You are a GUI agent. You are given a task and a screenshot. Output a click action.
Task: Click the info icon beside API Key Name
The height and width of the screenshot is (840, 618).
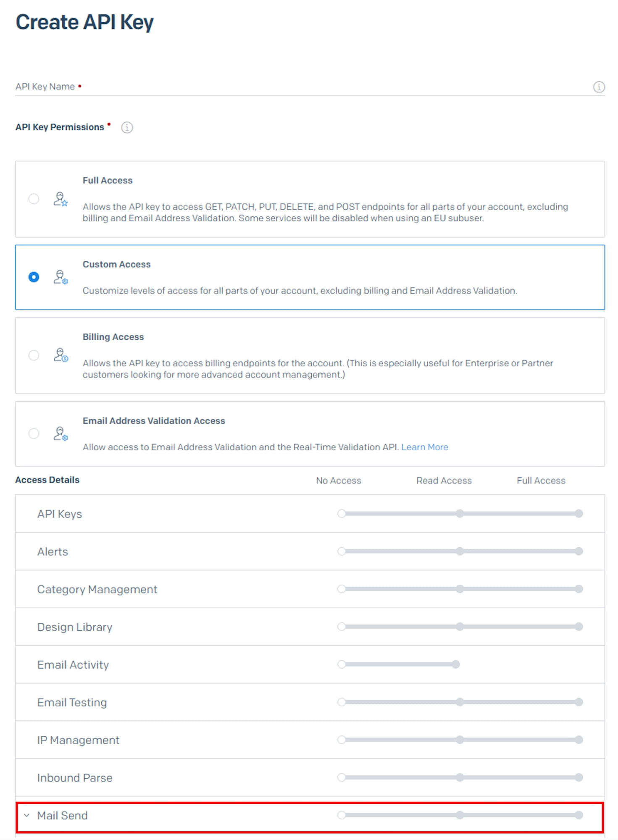(x=598, y=87)
